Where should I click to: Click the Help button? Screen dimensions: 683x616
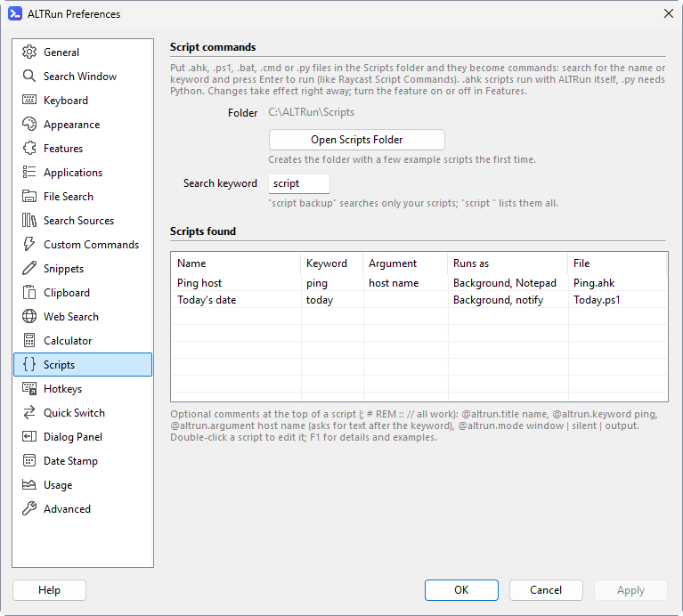tap(49, 590)
